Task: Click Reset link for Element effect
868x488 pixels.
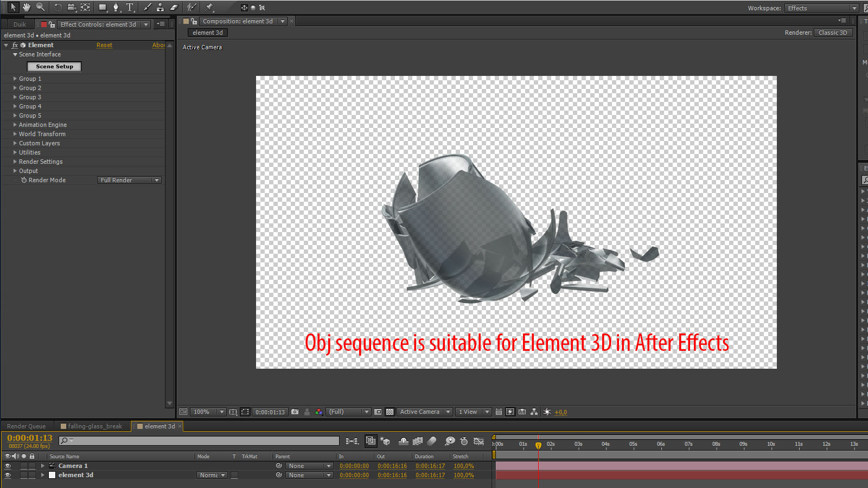Action: pos(104,45)
